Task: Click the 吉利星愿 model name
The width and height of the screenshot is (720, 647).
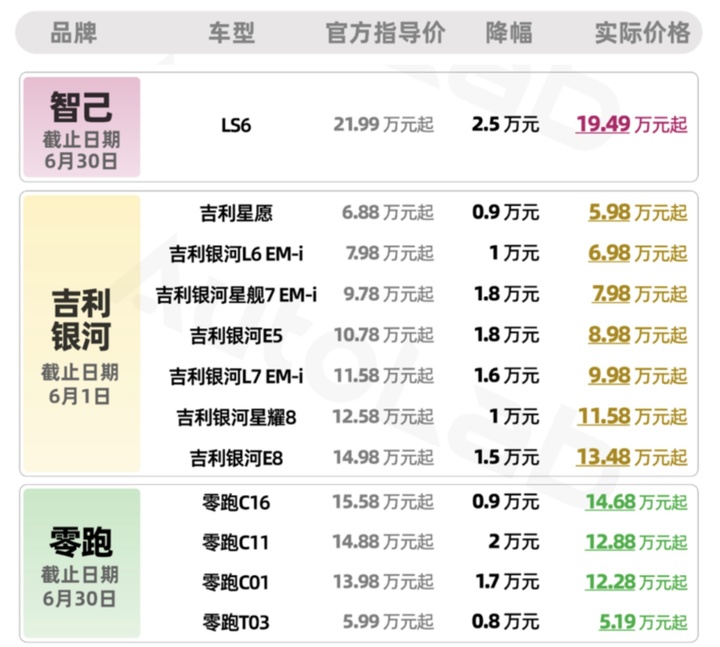Action: point(236,214)
